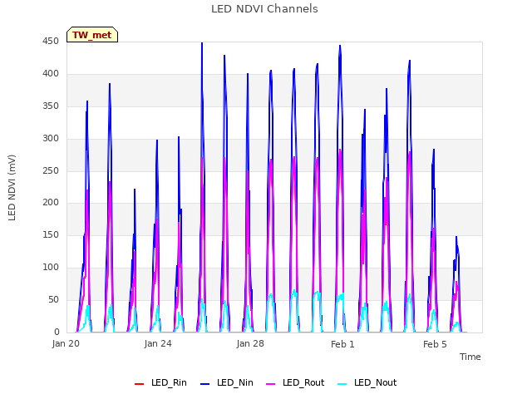The height and width of the screenshot is (399, 532).
Task: Click the y-axis label LED NDVI (mV)
Action: coord(12,188)
